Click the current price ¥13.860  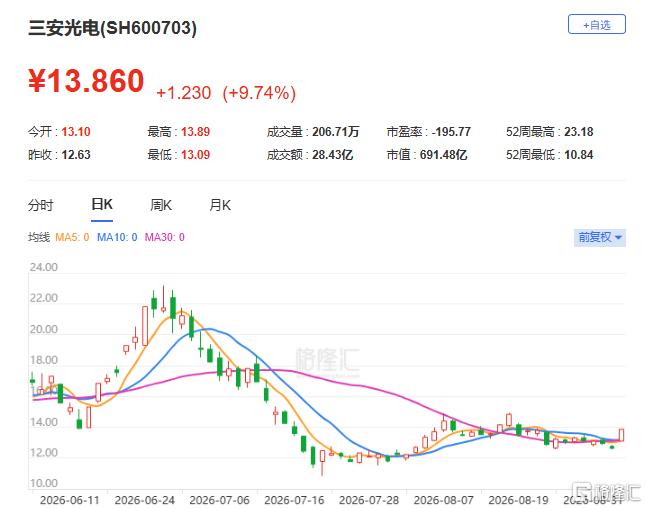tap(86, 81)
